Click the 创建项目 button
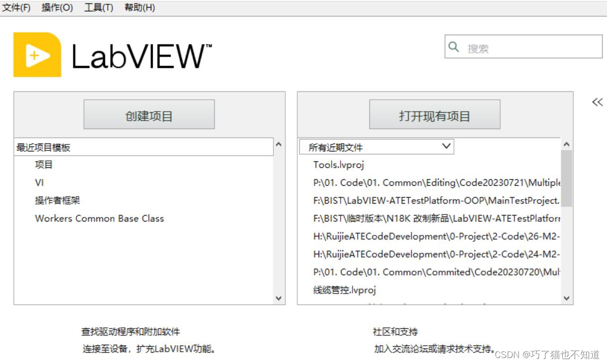Screen dimensions: 607x364 (149, 114)
